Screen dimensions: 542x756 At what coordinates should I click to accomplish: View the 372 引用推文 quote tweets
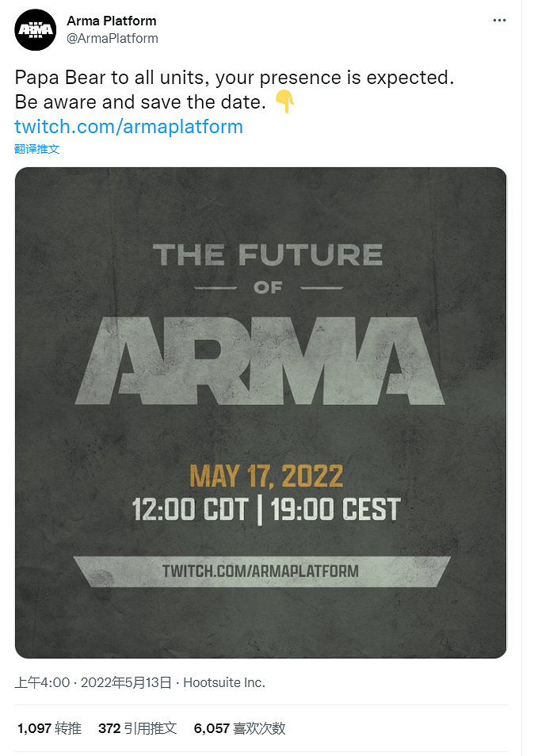tap(137, 728)
